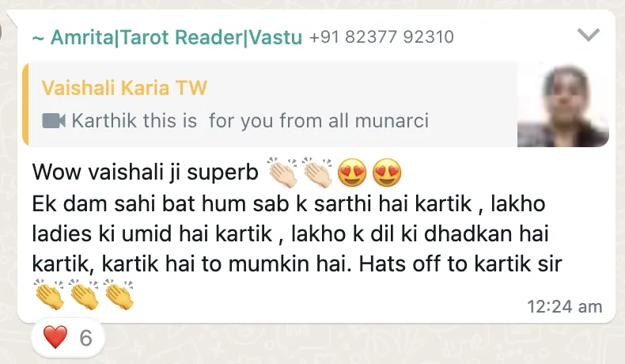Click the red heart reaction icon
The width and height of the screenshot is (625, 364).
click(x=55, y=337)
